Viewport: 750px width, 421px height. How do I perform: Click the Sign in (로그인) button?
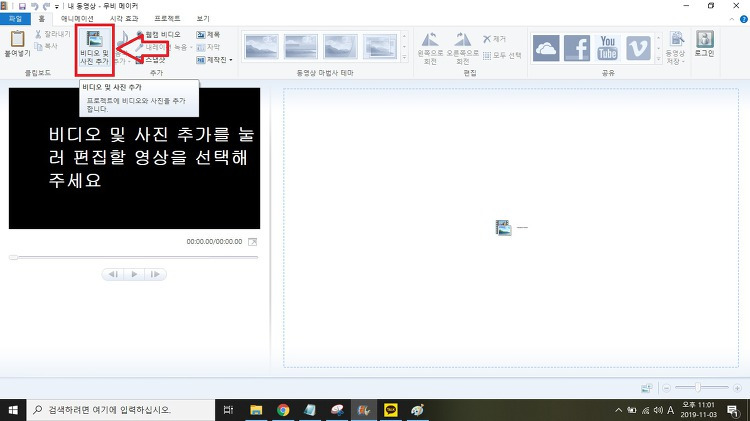tap(705, 44)
